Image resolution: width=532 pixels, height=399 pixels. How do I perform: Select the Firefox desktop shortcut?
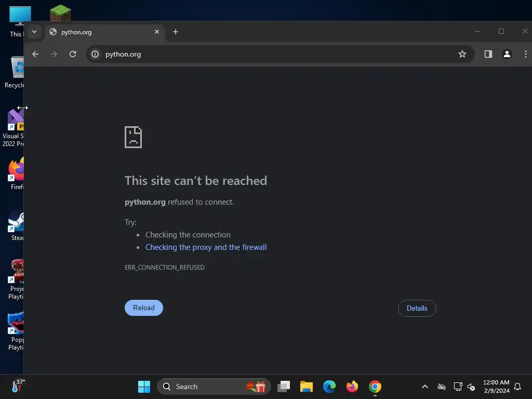[16, 174]
